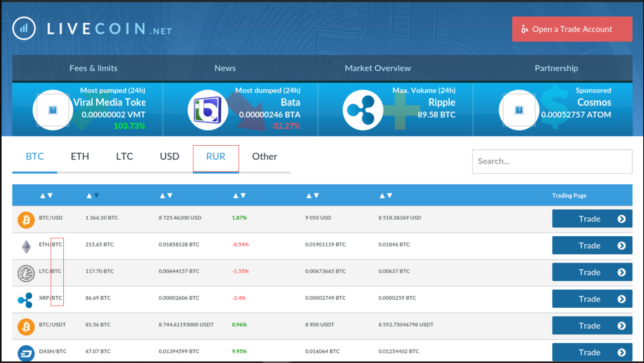Sort by the fourth column arrows

point(239,196)
